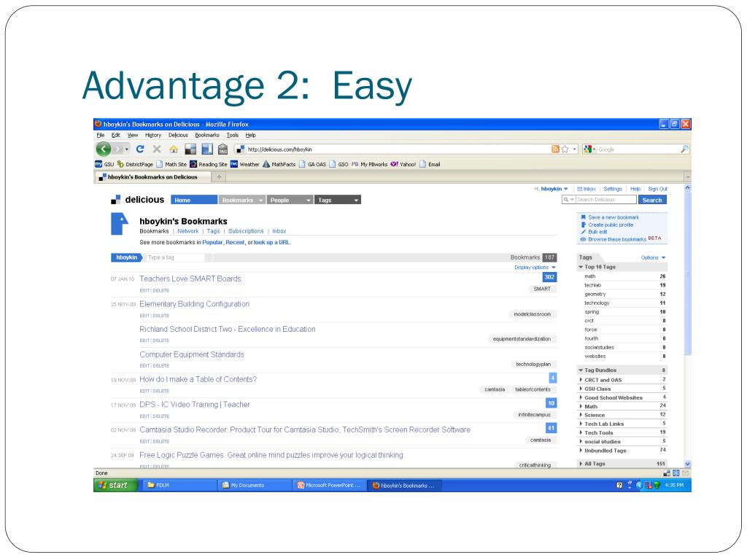
Task: Click the search magnifier in Google box
Action: click(x=684, y=149)
